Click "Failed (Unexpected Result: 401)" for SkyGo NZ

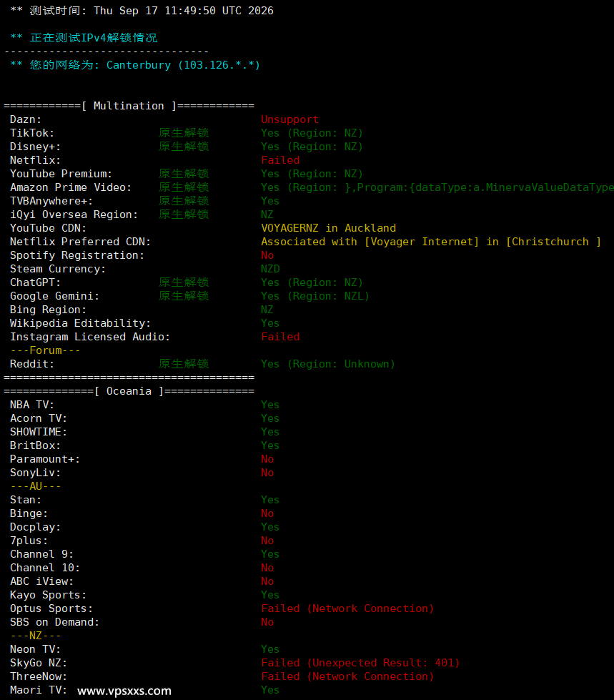click(360, 663)
